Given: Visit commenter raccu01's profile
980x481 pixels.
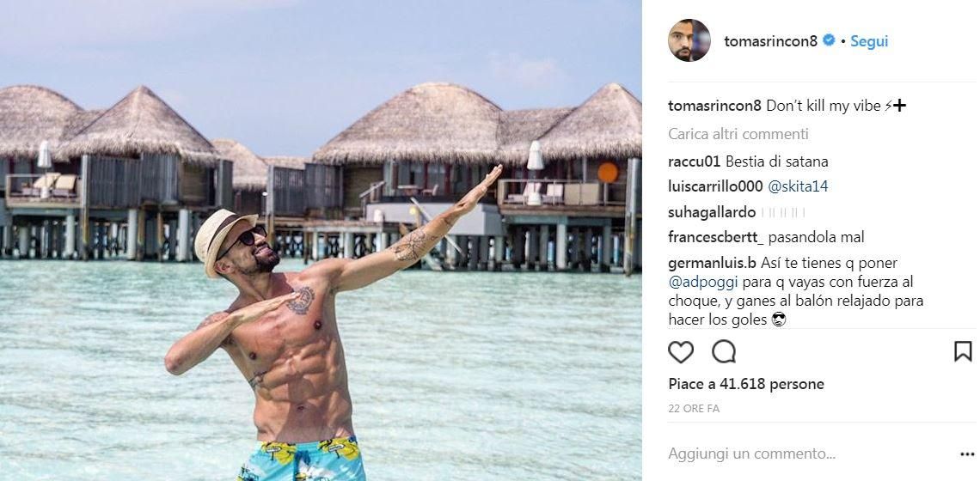Looking at the screenshot, I should click(694, 161).
